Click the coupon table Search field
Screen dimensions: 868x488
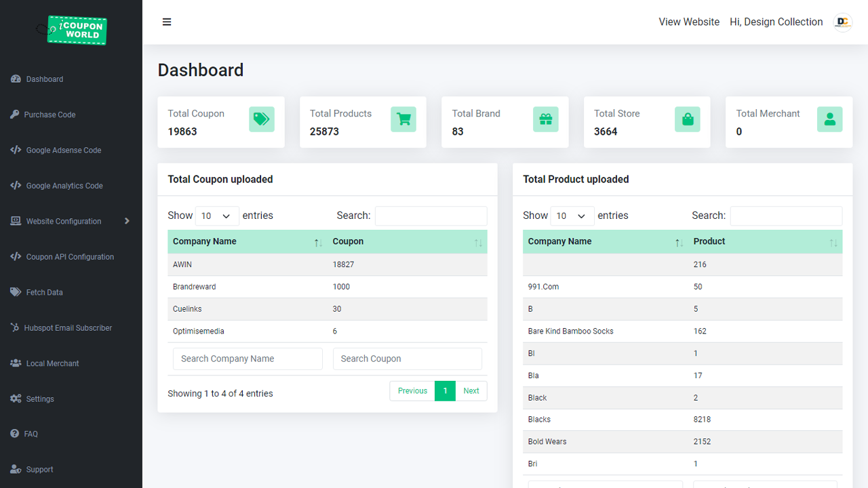click(431, 216)
